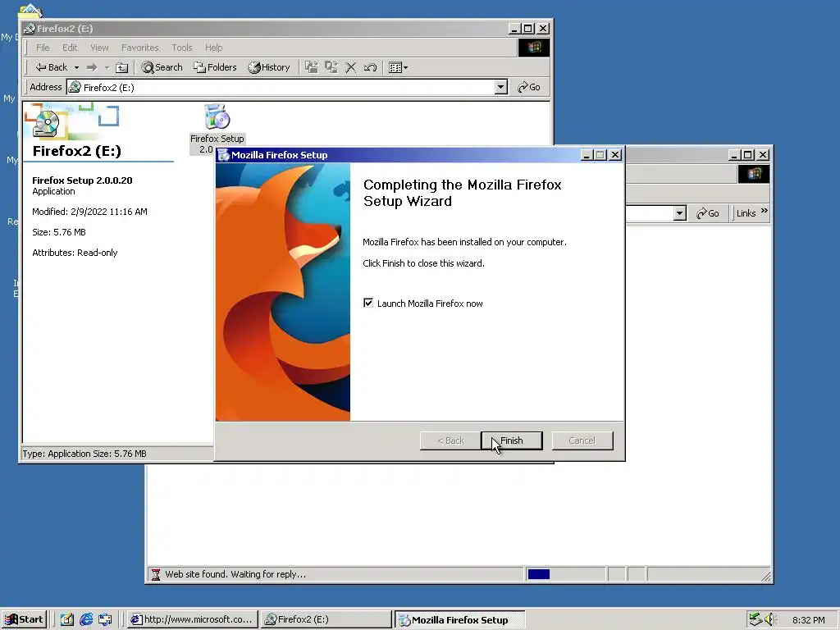This screenshot has width=840, height=630.
Task: Click the Firefox Setup title bar icon
Action: click(x=224, y=155)
